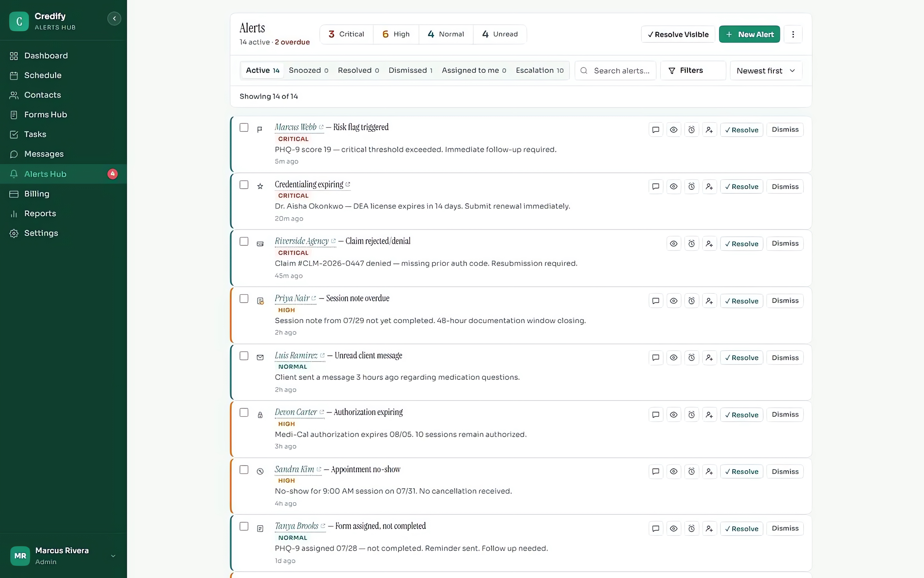The width and height of the screenshot is (924, 578).
Task: Expand Marcus Rivera account menu chevron
Action: (113, 556)
